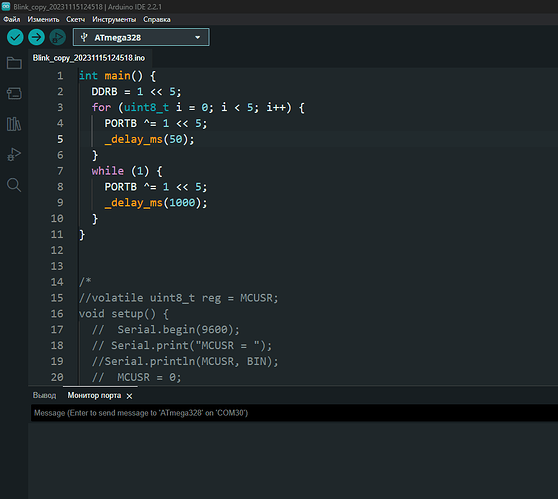Select the Blink_copy_20231115124518.ino editor tab

click(89, 58)
